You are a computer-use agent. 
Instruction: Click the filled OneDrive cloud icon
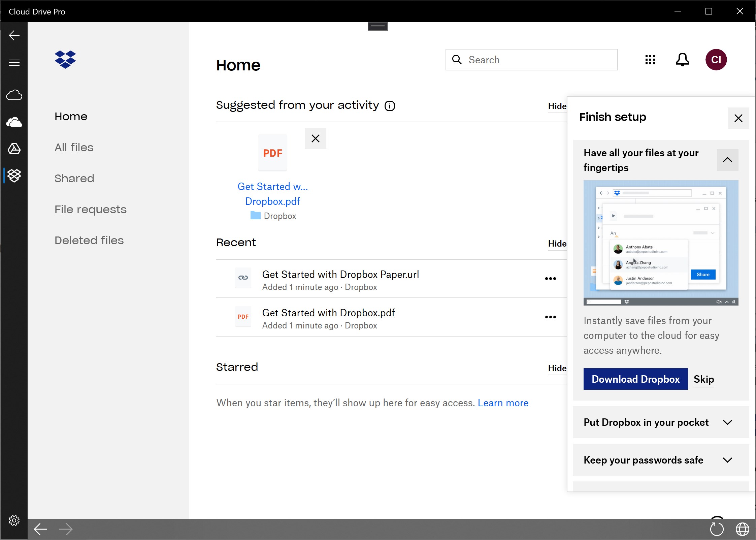pyautogui.click(x=14, y=122)
